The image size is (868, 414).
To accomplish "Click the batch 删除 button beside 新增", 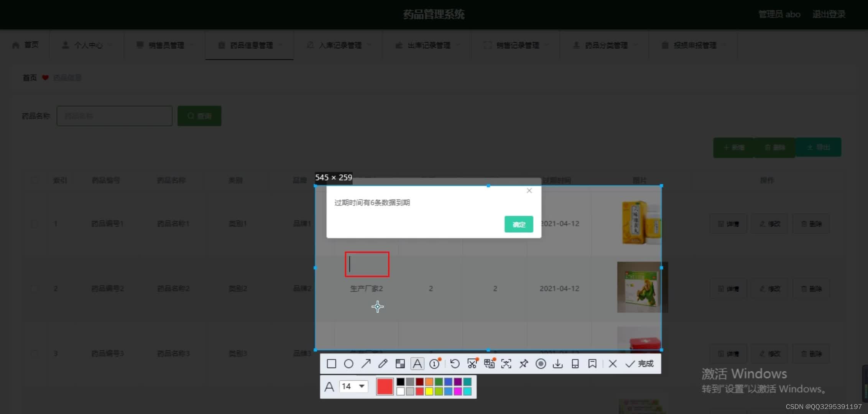I will pyautogui.click(x=775, y=148).
